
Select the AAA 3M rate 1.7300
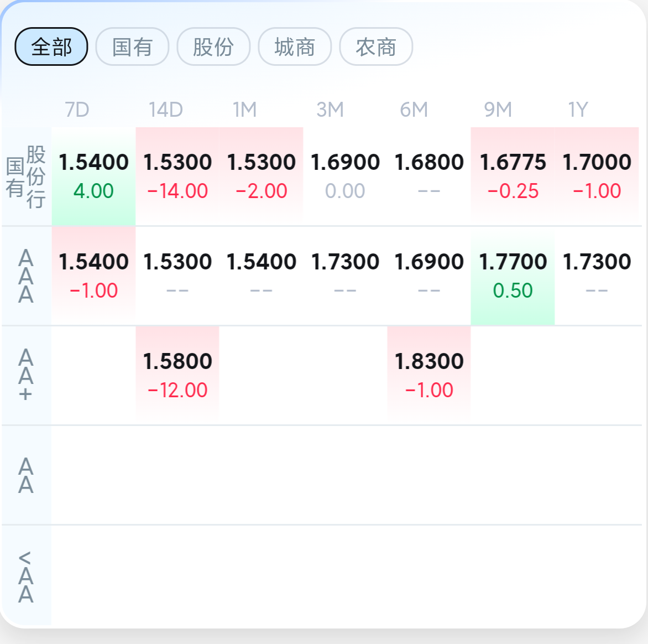coord(345,261)
